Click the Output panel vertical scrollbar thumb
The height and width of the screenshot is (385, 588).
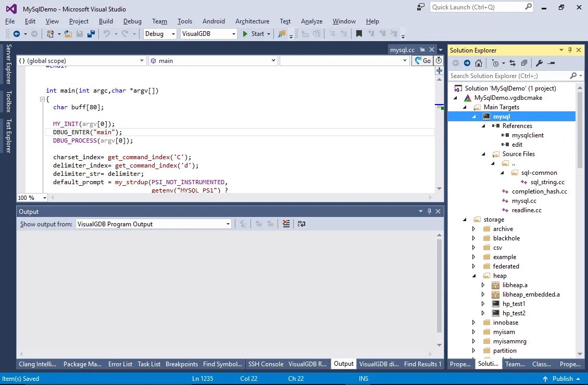click(439, 286)
